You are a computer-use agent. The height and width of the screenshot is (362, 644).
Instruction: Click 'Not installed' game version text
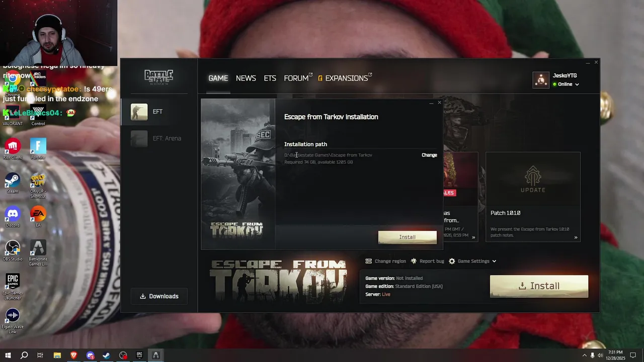coord(409,279)
